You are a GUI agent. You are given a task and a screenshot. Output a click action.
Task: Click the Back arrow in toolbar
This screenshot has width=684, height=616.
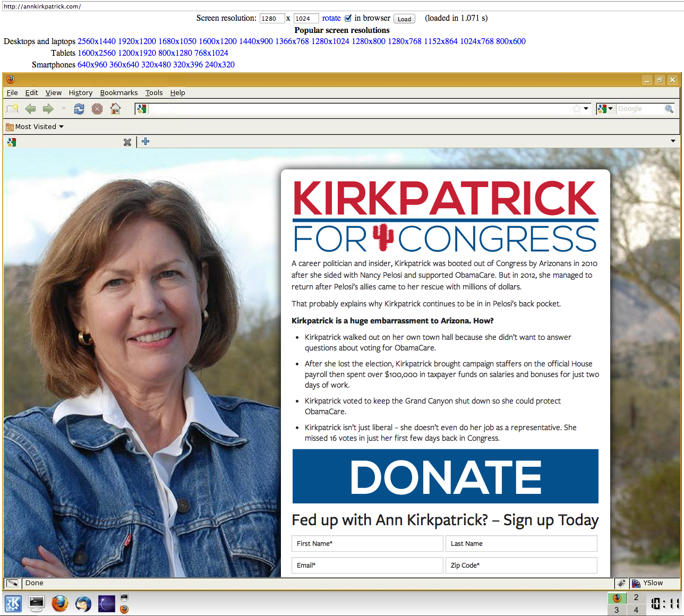[30, 109]
